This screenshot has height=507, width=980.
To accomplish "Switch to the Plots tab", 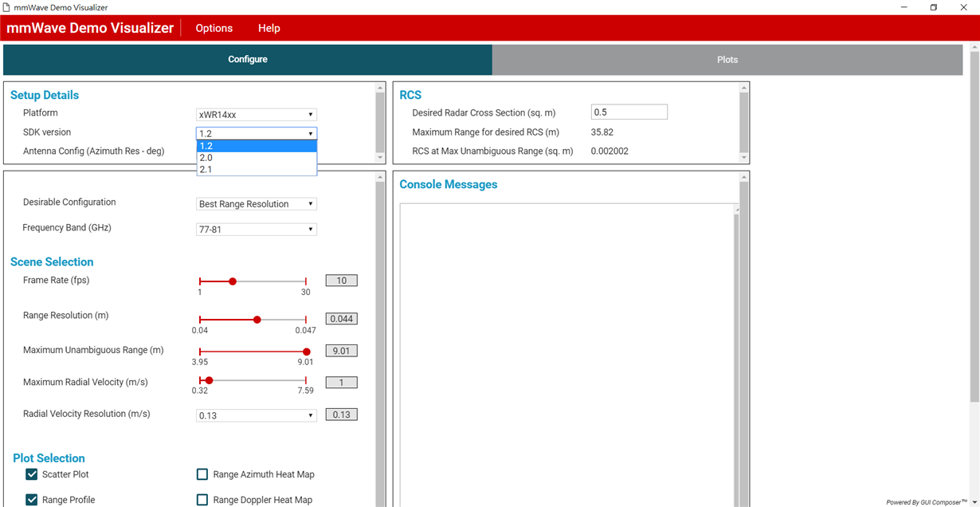I will coord(727,60).
